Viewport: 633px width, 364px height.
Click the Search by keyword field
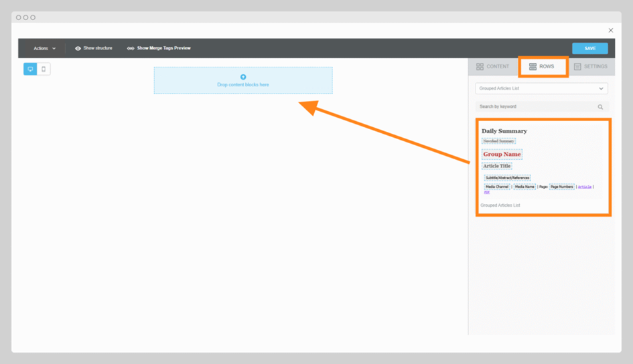point(535,106)
